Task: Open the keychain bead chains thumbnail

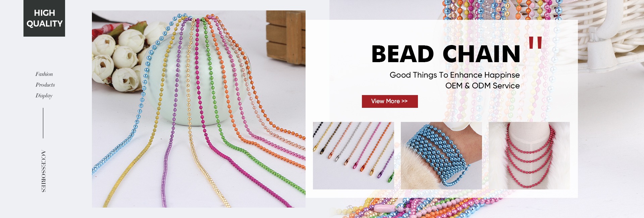Action: [354, 156]
